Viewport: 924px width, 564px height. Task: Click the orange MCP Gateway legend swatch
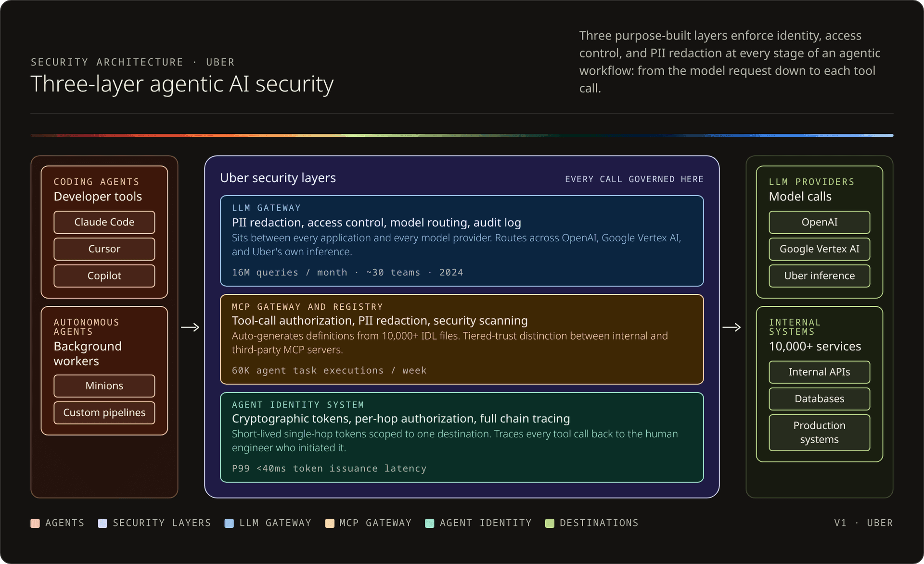click(x=330, y=523)
